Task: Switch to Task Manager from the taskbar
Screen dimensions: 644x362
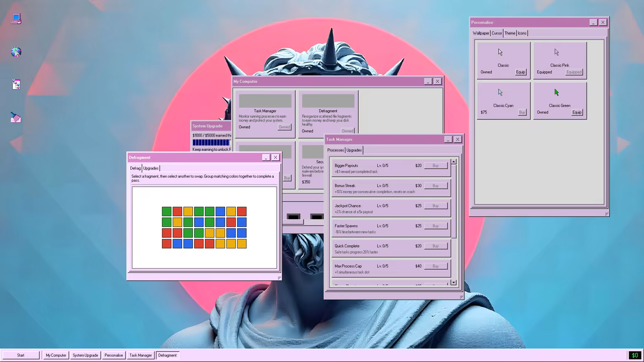Action: click(141, 355)
